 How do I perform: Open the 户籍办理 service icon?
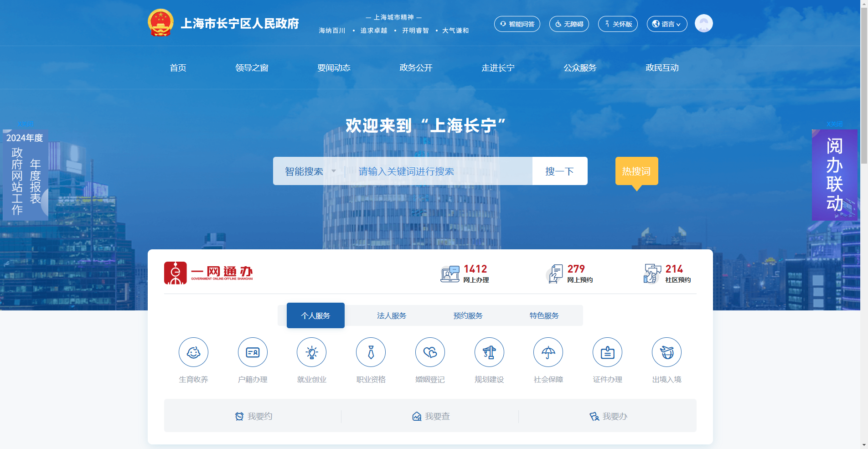click(252, 352)
